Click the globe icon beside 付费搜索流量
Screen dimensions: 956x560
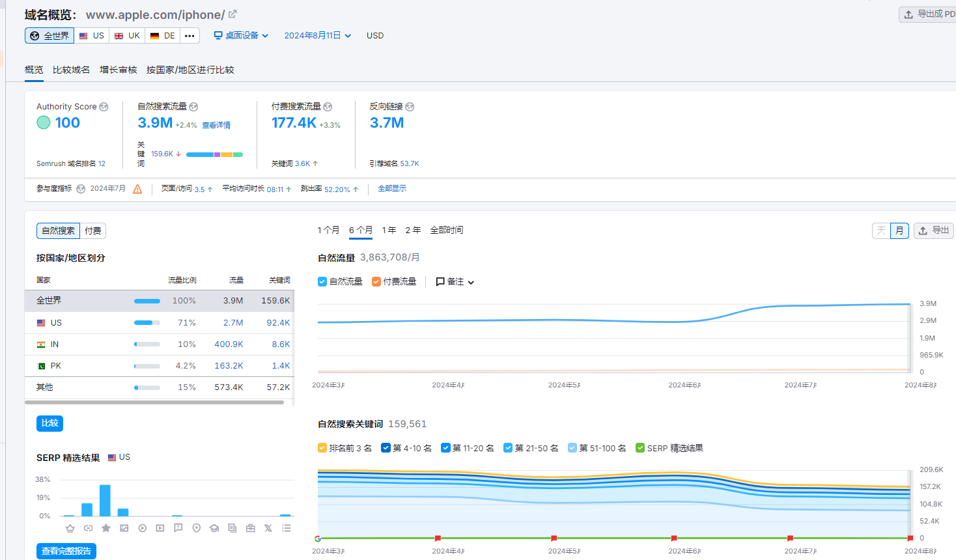coord(328,107)
